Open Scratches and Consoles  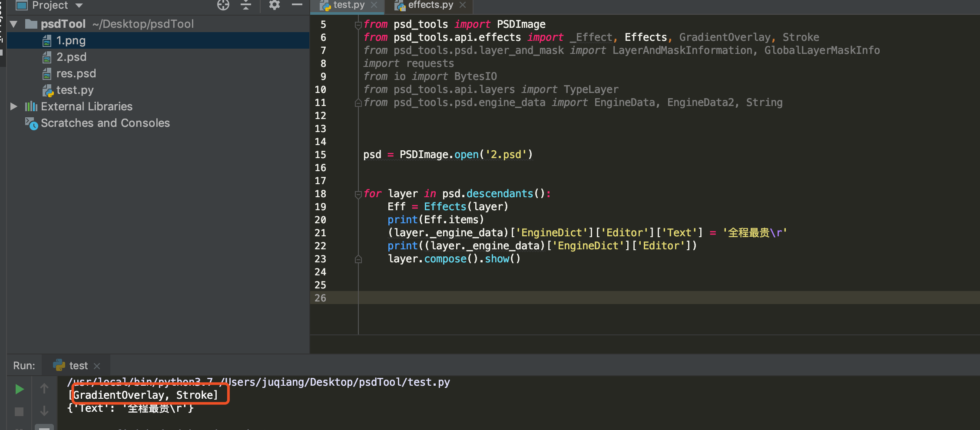tap(105, 123)
